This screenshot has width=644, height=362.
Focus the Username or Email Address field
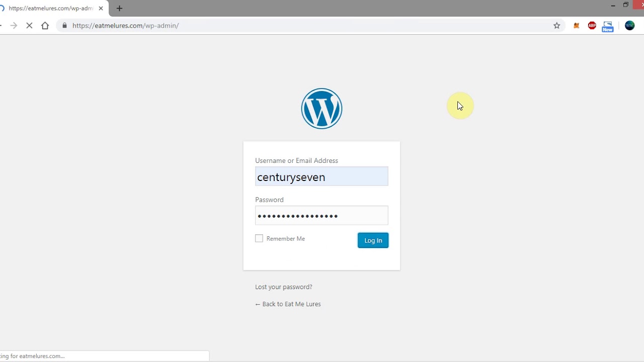coord(321,176)
